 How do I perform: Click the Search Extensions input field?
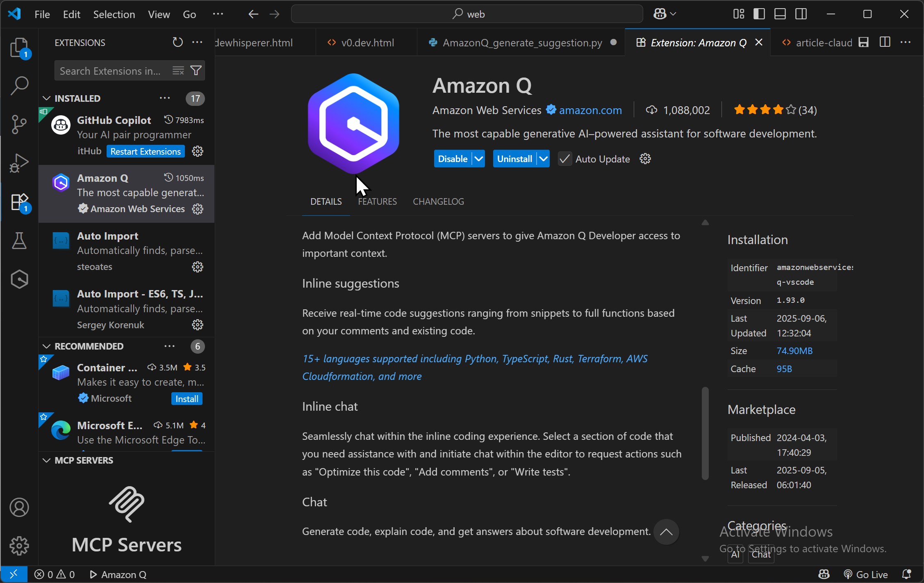pyautogui.click(x=111, y=71)
